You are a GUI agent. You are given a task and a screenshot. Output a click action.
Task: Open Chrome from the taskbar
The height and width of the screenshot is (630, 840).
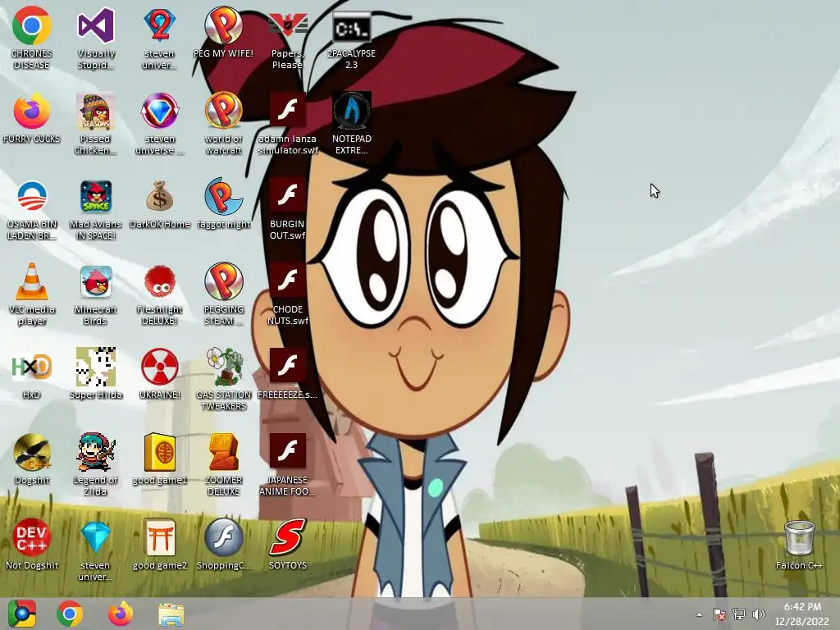tap(70, 614)
